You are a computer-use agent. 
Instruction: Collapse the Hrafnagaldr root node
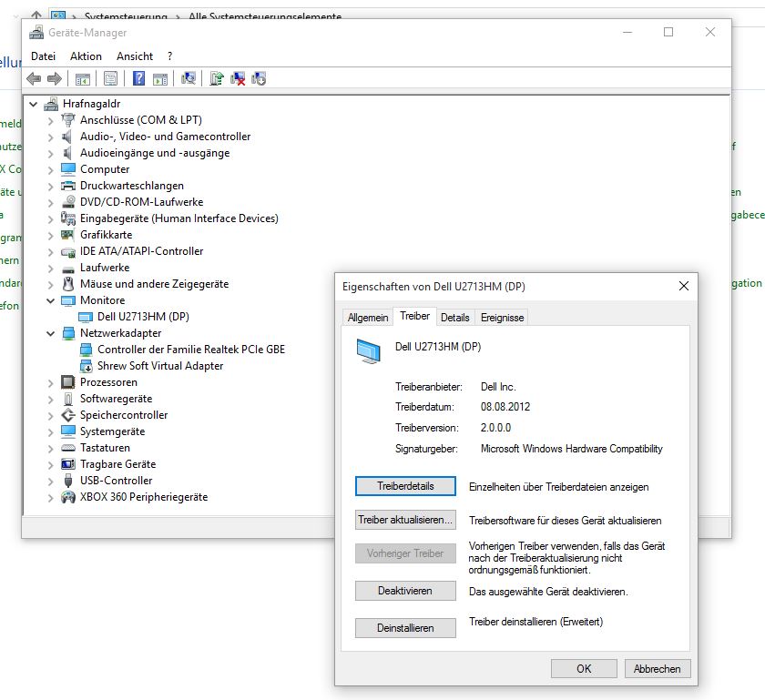click(33, 104)
